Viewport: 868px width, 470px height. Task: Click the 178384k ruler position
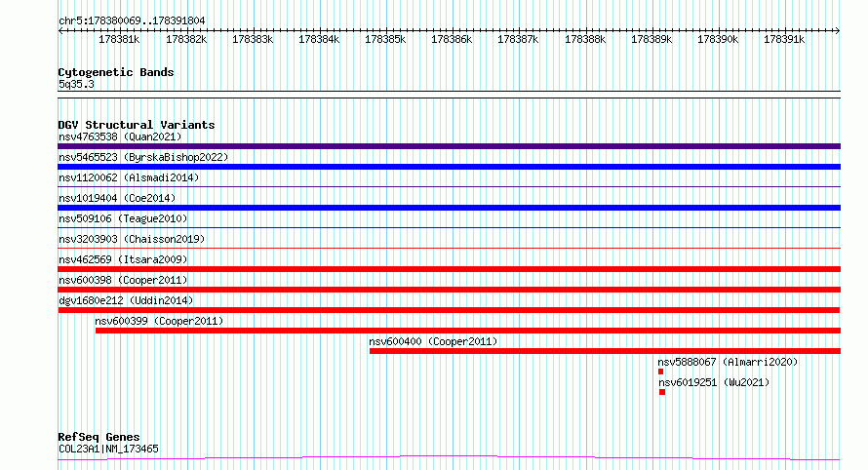(319, 39)
